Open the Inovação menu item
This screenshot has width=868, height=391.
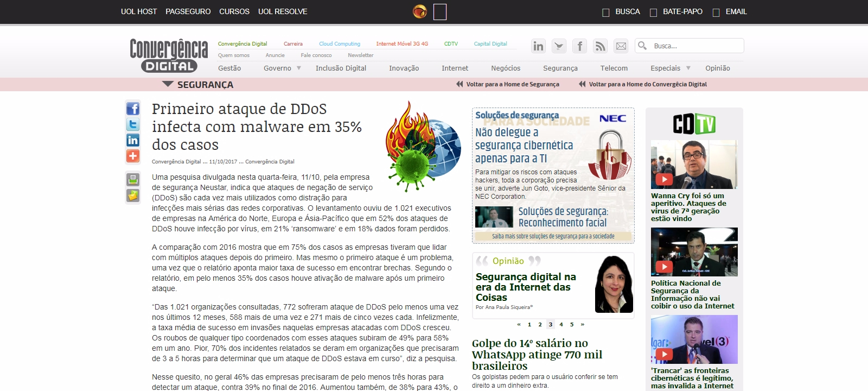[x=404, y=68]
